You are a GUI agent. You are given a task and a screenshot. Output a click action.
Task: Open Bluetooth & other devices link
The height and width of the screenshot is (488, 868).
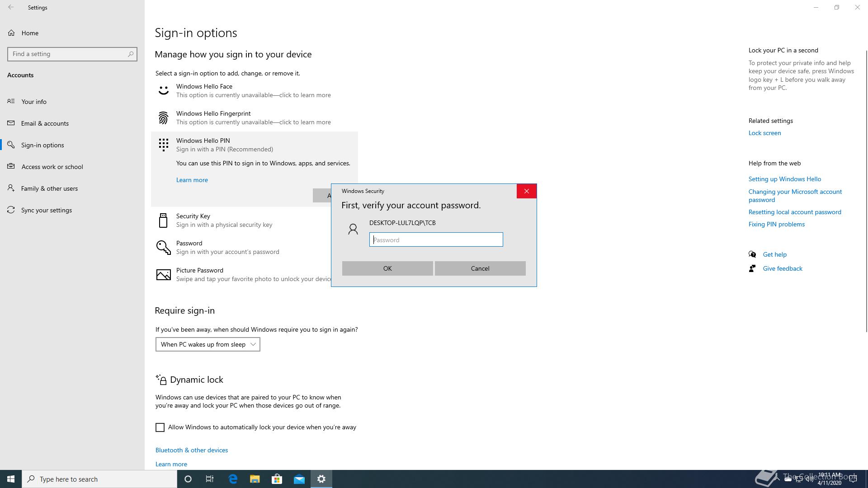click(x=192, y=450)
